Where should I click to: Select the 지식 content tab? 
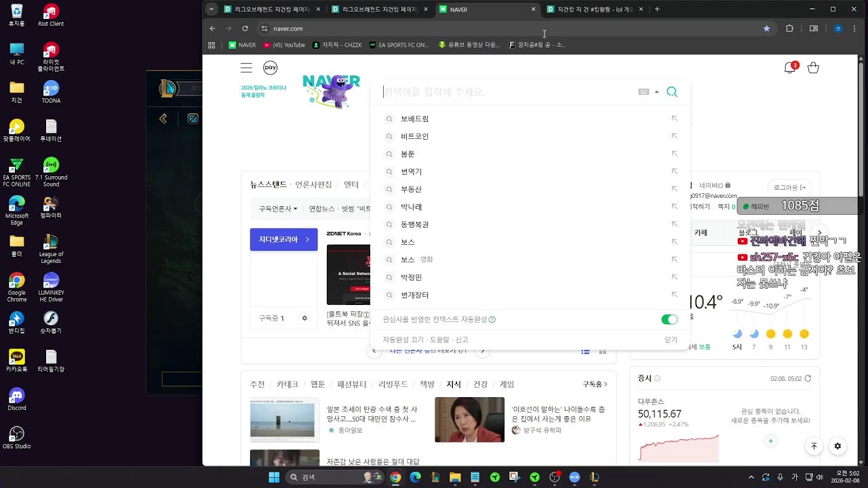pos(454,384)
